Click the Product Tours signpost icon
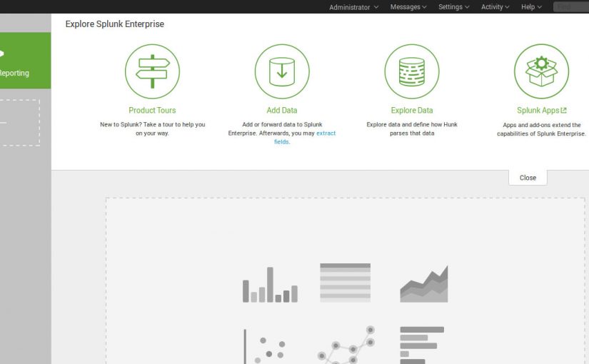Image resolution: width=589 pixels, height=364 pixels. coord(152,71)
